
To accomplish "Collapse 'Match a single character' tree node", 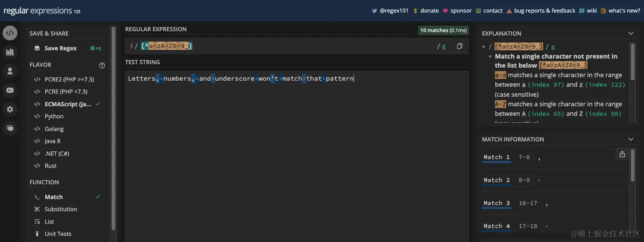I will tap(490, 56).
